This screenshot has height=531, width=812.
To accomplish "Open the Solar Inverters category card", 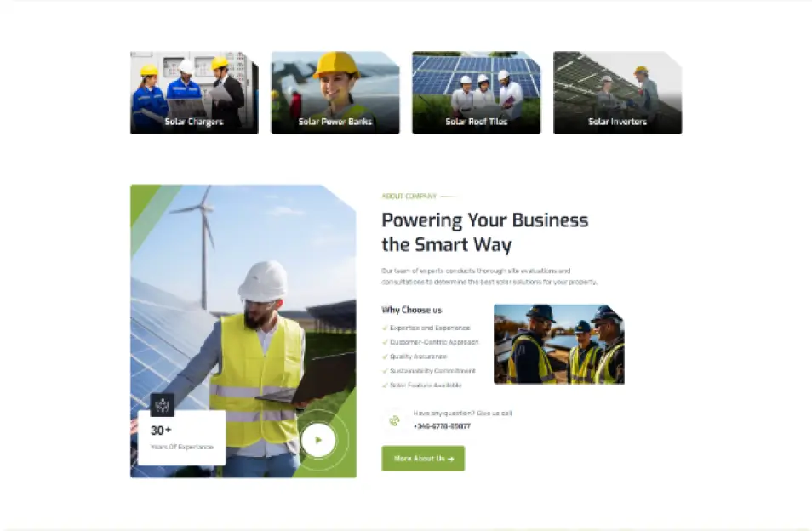I will pos(617,93).
